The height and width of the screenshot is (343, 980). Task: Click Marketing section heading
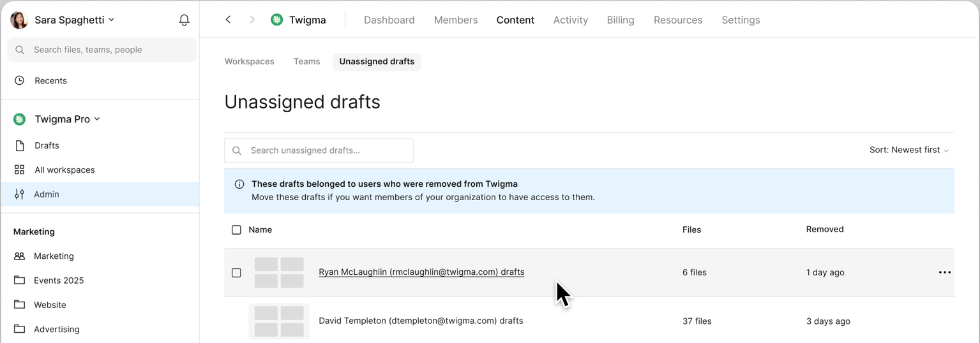(x=34, y=231)
